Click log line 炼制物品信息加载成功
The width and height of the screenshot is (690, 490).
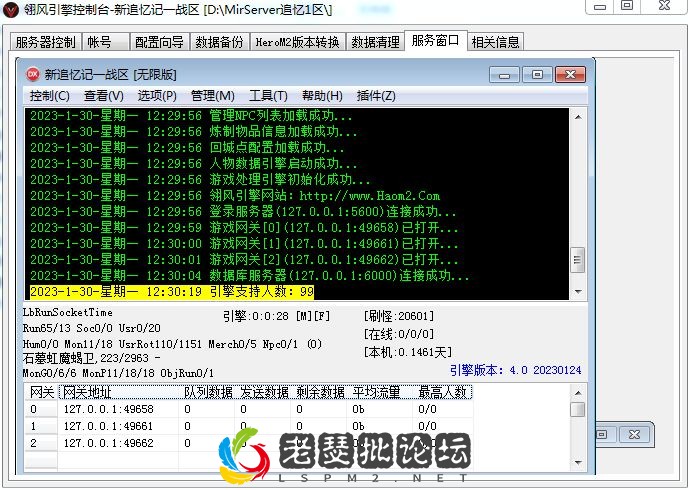194,132
